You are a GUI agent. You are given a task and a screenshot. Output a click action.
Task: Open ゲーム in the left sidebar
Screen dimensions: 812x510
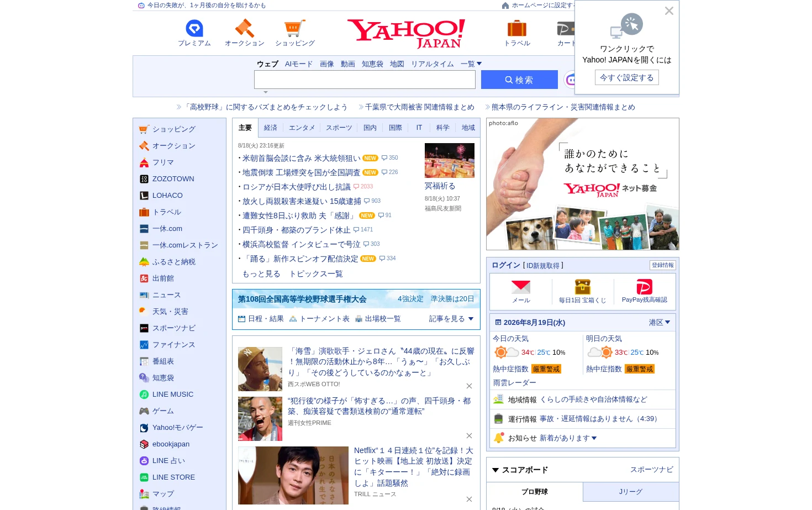(x=157, y=411)
